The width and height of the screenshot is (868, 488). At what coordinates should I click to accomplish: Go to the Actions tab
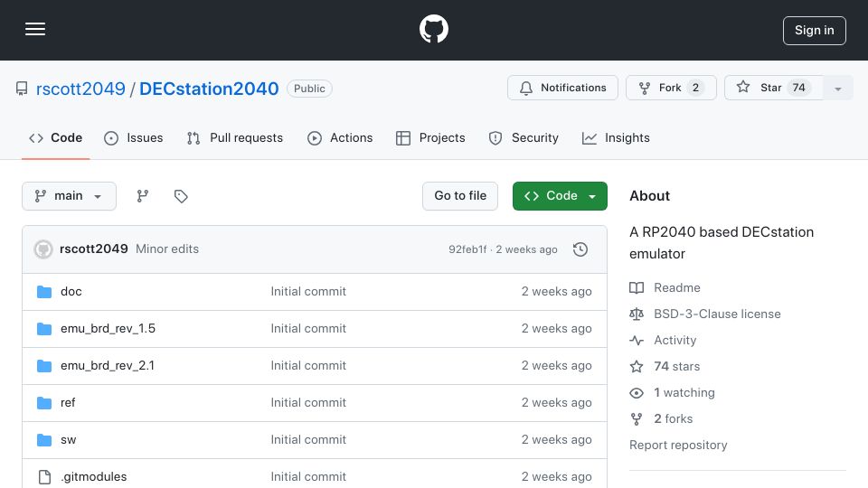340,137
